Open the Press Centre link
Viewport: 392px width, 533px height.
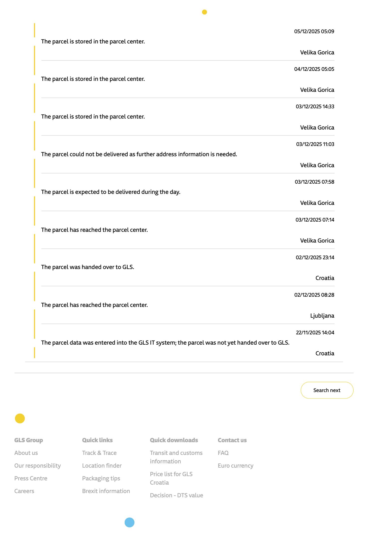click(x=31, y=478)
